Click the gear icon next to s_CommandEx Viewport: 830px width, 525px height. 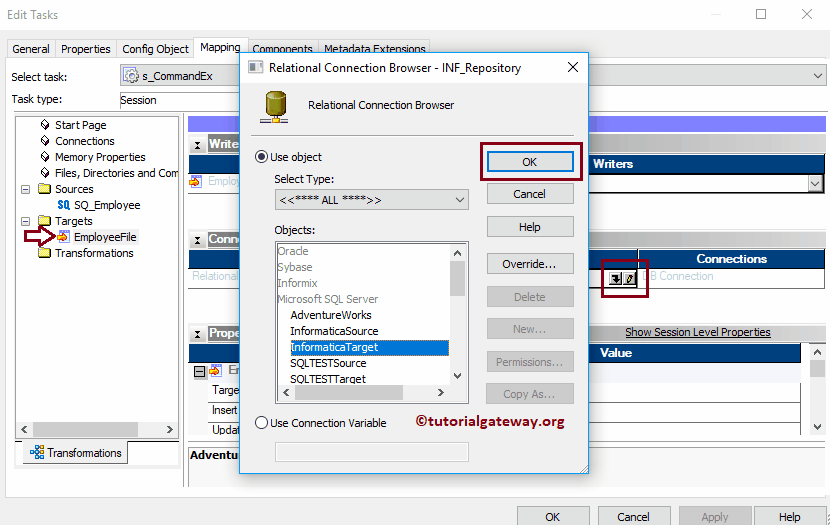tap(131, 76)
